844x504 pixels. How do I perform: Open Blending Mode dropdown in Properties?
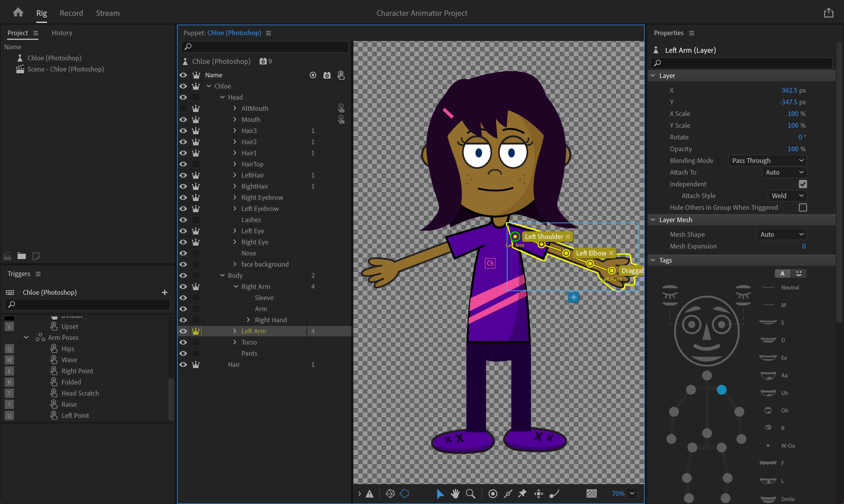768,160
